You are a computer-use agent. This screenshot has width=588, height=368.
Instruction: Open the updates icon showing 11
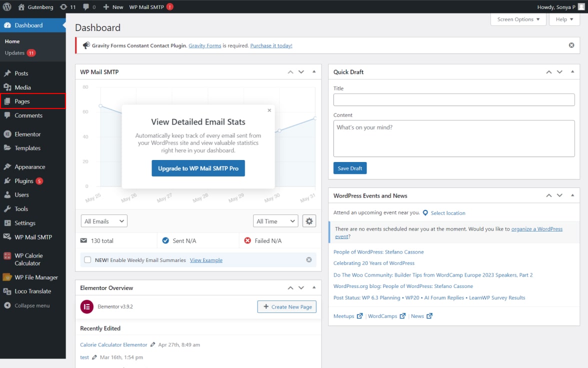[x=64, y=7]
